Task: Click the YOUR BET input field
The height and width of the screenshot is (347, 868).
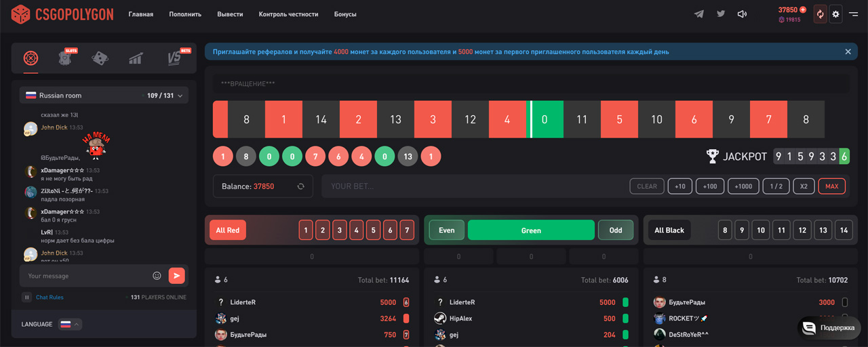Action: pos(475,186)
